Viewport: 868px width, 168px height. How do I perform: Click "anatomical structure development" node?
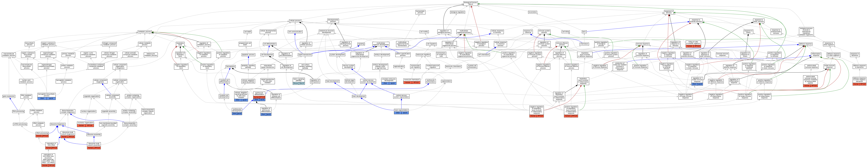(x=327, y=32)
